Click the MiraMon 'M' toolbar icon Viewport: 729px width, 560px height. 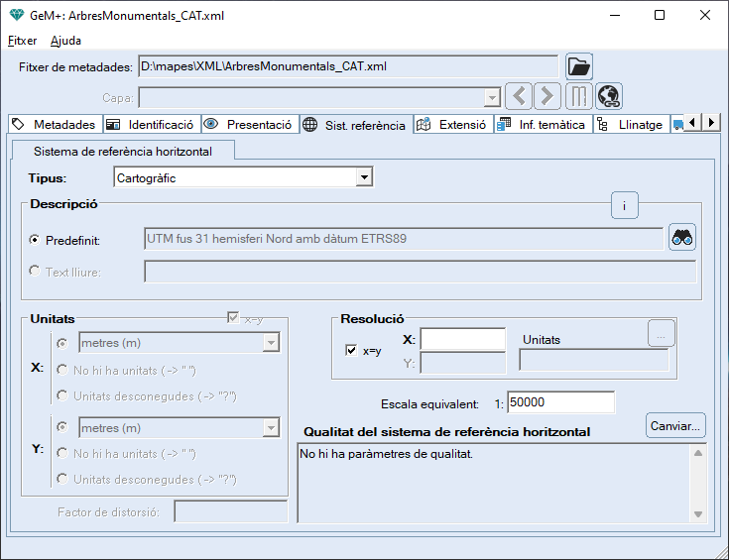point(579,97)
